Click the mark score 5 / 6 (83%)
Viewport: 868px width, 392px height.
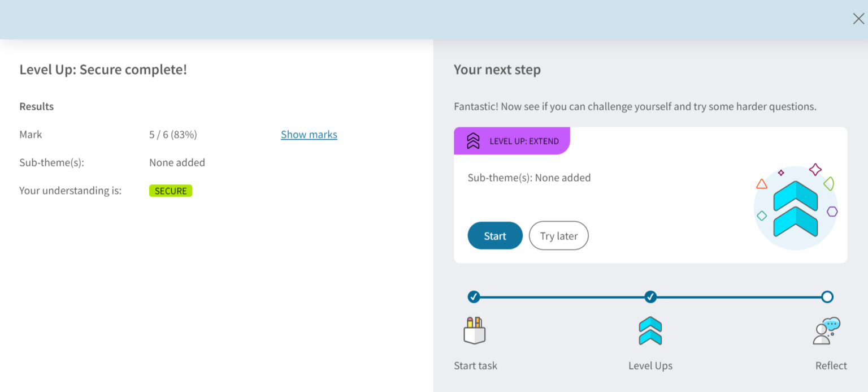pyautogui.click(x=173, y=135)
